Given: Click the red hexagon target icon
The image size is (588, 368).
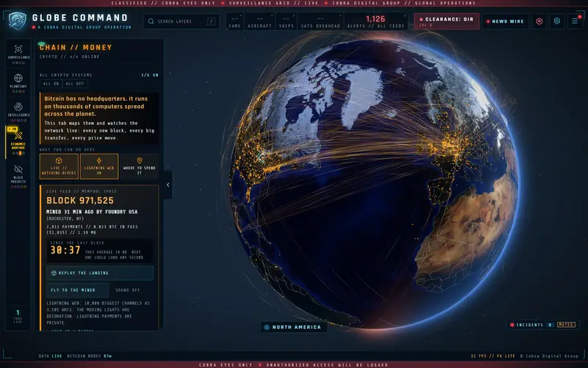Looking at the screenshot, I should pos(539,21).
